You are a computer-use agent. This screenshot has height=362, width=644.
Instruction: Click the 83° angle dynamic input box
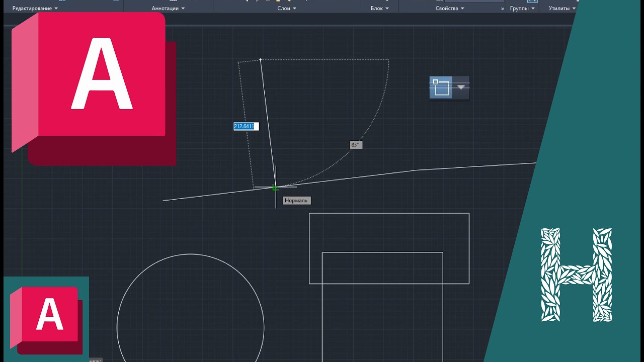(x=356, y=145)
